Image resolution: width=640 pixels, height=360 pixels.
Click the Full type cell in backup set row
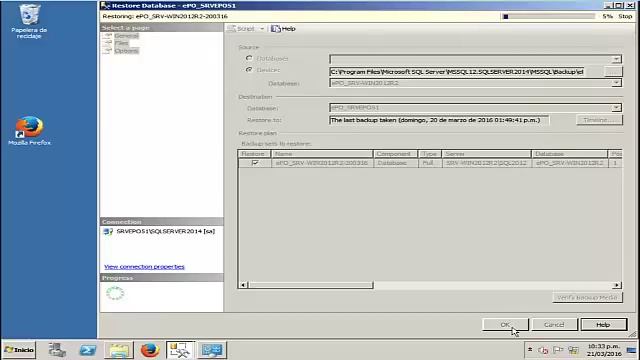pos(429,163)
